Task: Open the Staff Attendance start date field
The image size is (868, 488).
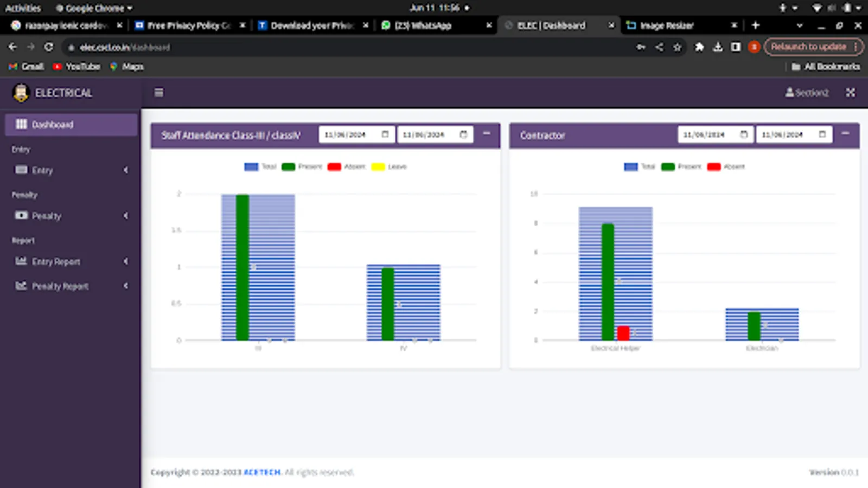Action: [356, 134]
